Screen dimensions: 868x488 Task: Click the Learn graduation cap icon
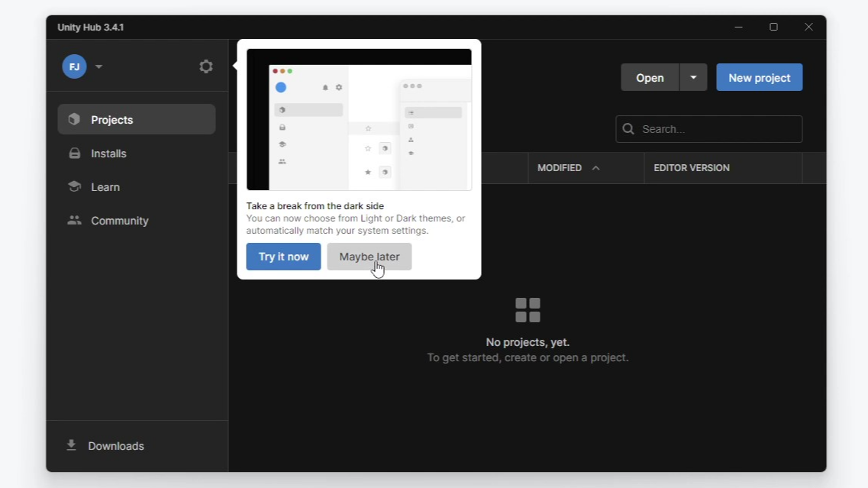click(x=74, y=186)
